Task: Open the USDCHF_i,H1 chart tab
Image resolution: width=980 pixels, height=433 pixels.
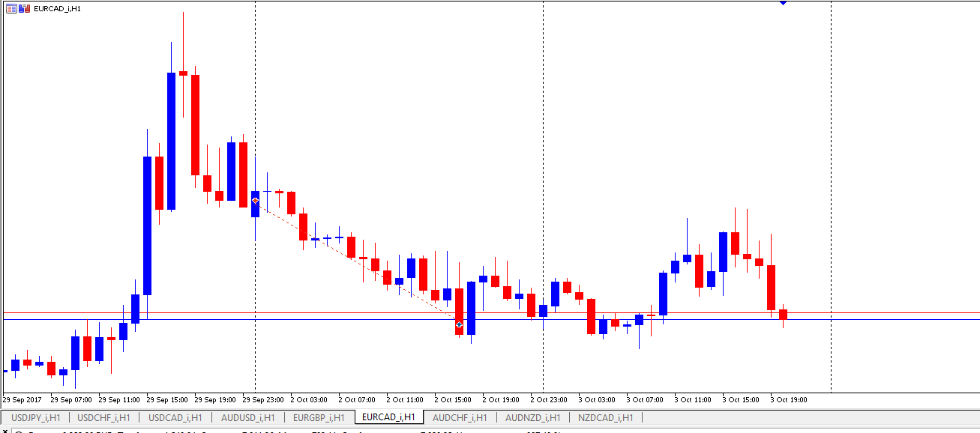Action: click(x=103, y=417)
